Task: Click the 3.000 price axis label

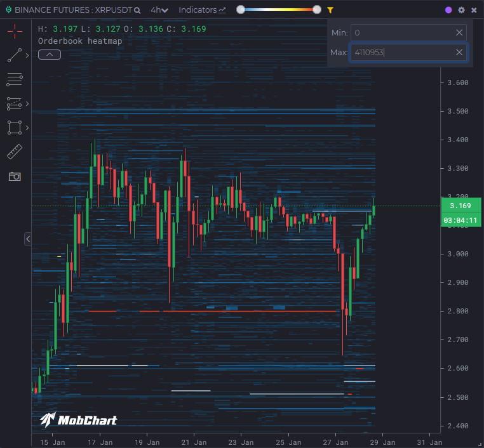Action: pos(458,254)
